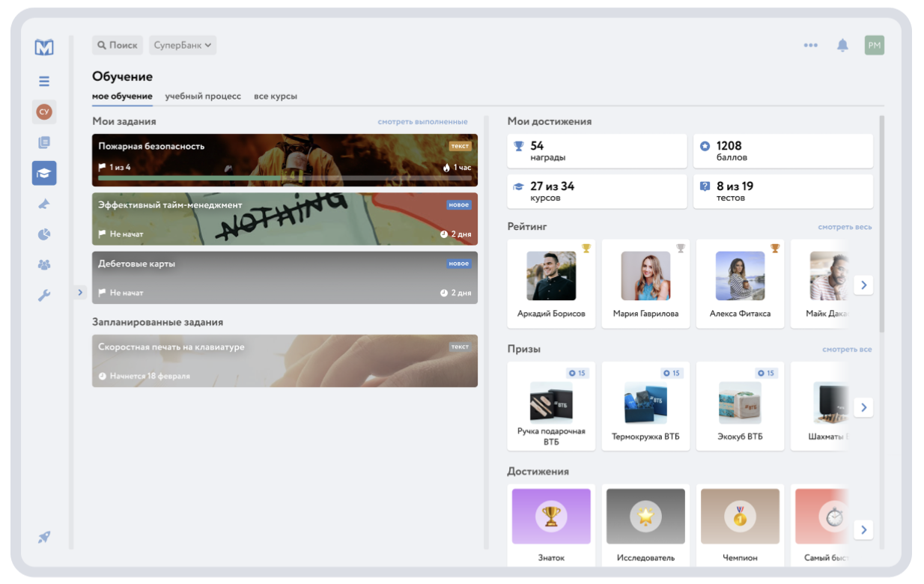Click the star icon next to 1208 баллов
924x584 pixels.
(x=705, y=146)
